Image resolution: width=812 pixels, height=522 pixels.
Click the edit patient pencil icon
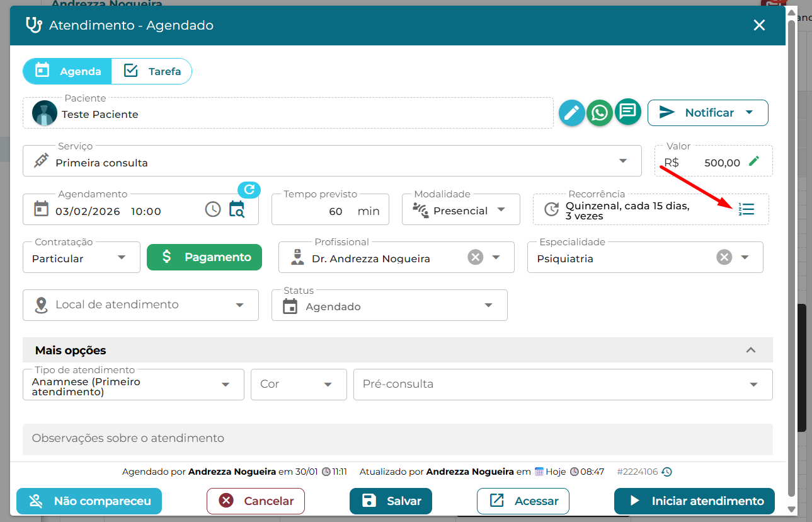point(571,113)
